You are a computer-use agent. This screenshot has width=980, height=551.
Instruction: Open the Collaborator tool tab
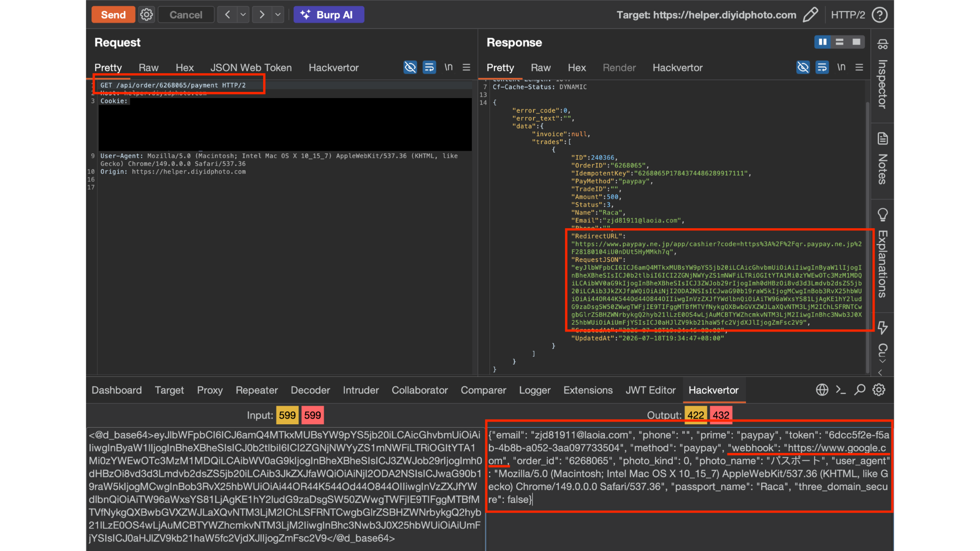coord(420,390)
